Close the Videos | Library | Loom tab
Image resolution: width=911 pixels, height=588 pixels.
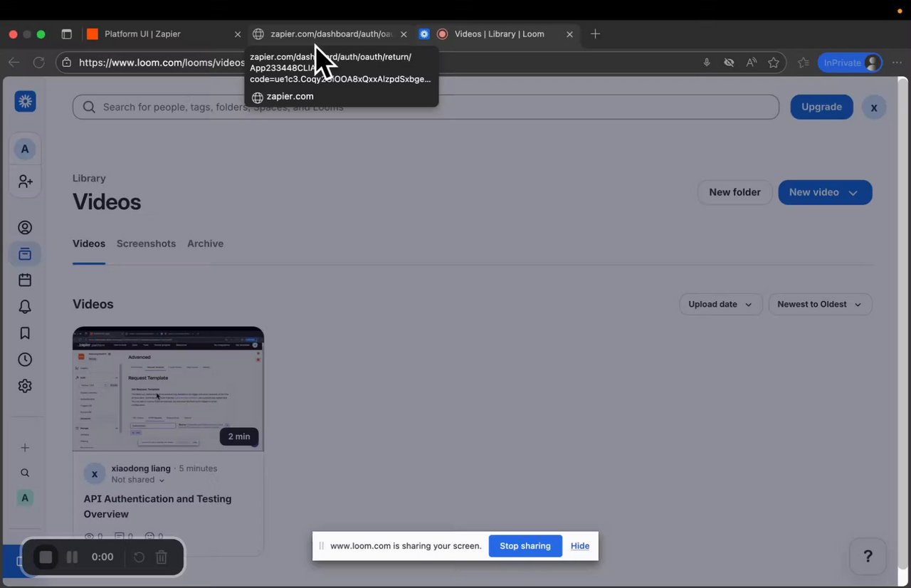[569, 34]
